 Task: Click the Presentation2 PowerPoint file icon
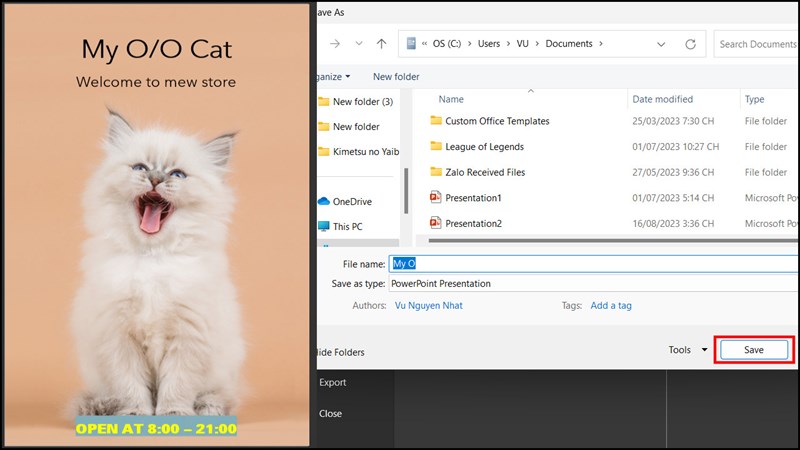click(x=435, y=222)
